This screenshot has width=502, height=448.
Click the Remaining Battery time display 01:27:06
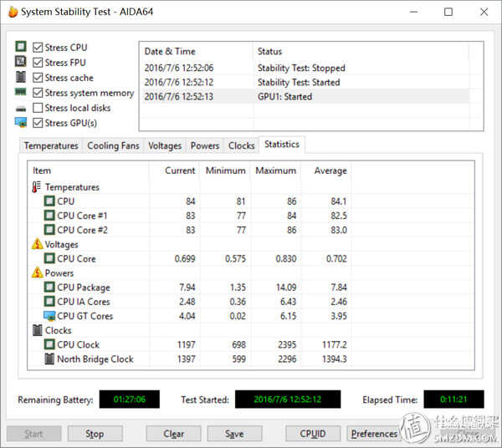click(130, 399)
